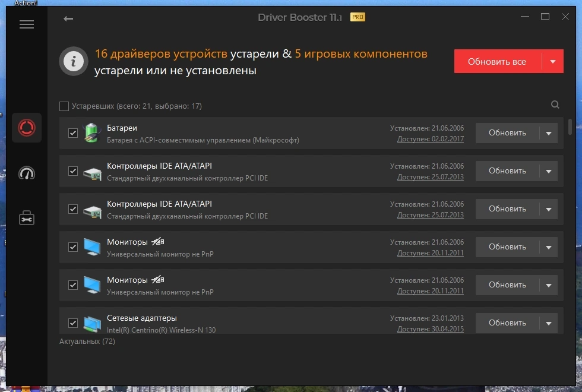This screenshot has height=392, width=582.
Task: Click the crossed-out icon beside the first Мониторы label
Action: click(158, 242)
